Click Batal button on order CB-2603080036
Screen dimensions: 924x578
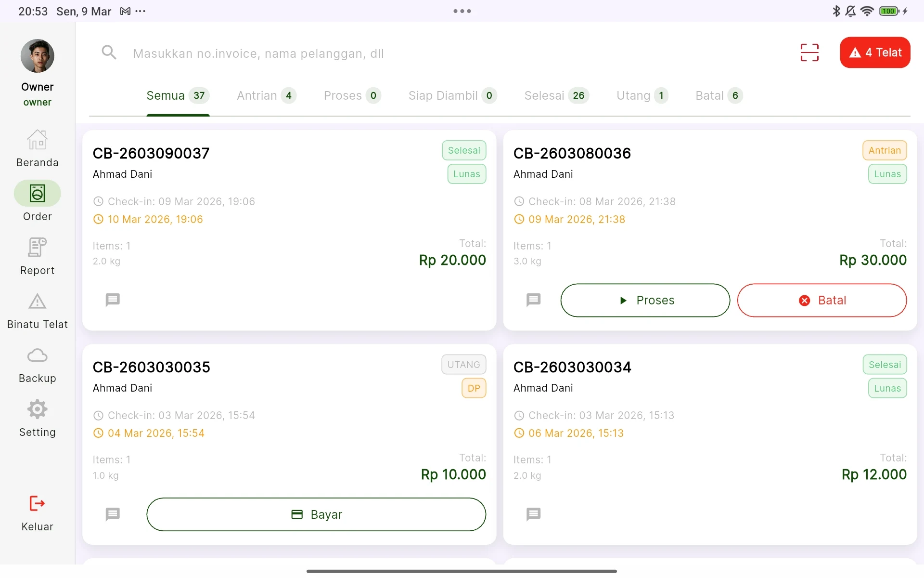point(822,301)
